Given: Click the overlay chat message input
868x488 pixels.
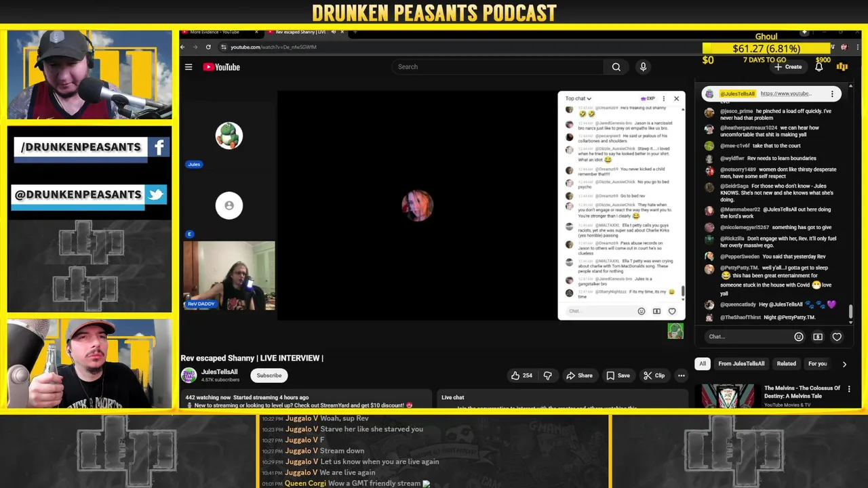Looking at the screenshot, I should [x=600, y=311].
